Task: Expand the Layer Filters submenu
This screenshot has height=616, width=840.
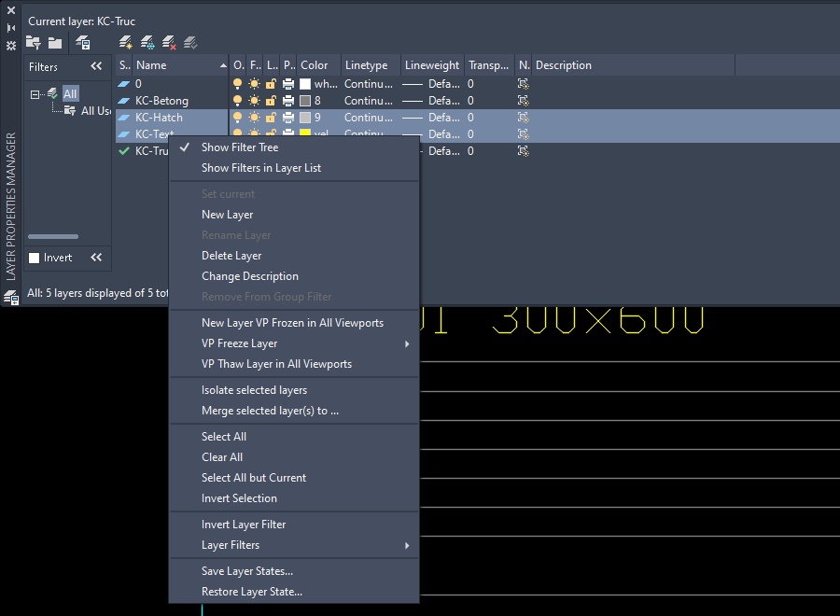Action: pyautogui.click(x=294, y=545)
